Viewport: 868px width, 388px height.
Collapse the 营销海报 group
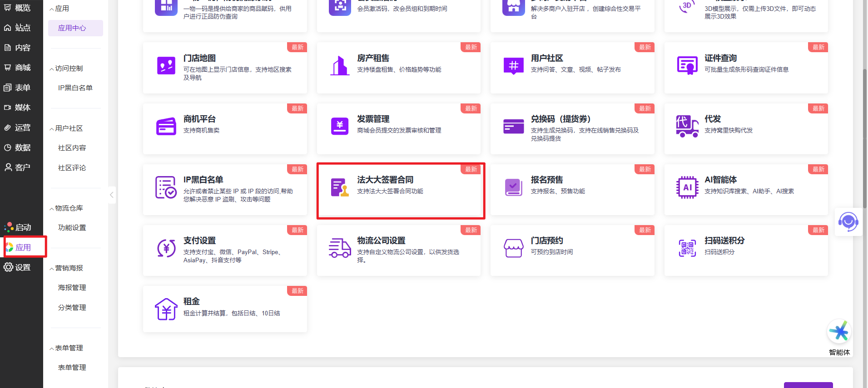click(51, 269)
